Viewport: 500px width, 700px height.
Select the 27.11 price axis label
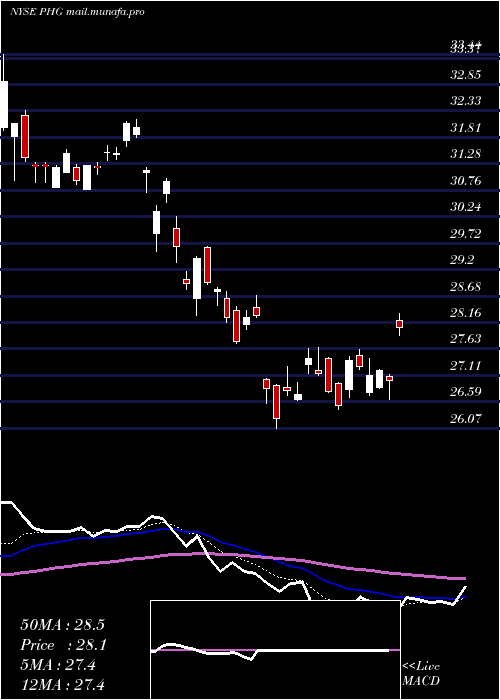pos(465,366)
